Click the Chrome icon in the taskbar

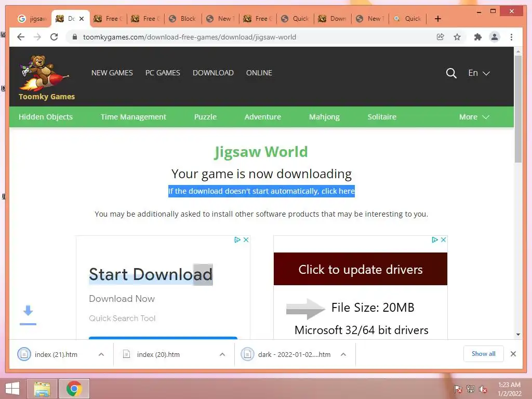click(x=74, y=389)
